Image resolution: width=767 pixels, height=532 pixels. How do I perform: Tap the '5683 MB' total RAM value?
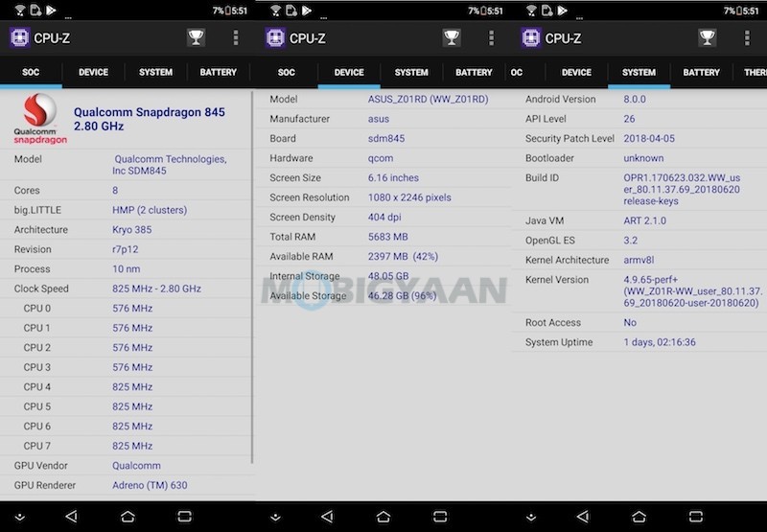[388, 237]
